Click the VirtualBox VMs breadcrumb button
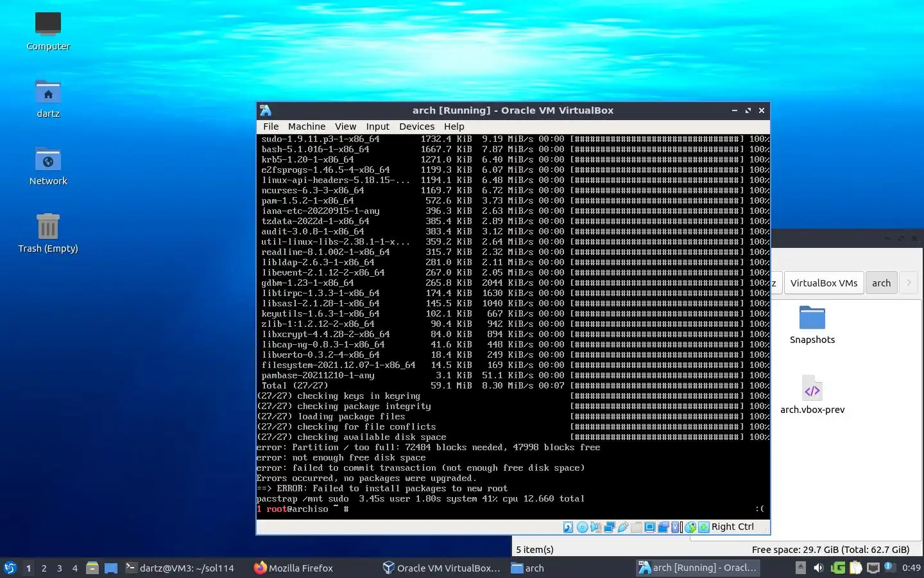924x578 pixels. [x=824, y=283]
